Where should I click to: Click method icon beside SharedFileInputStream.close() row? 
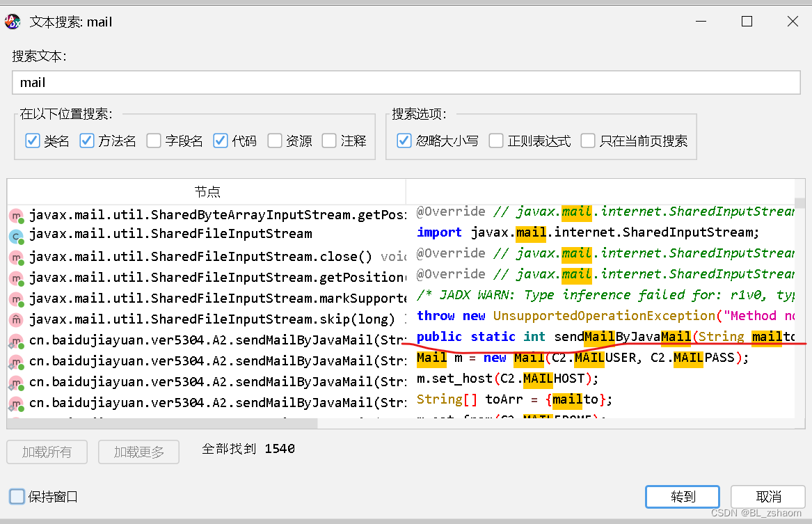click(17, 257)
